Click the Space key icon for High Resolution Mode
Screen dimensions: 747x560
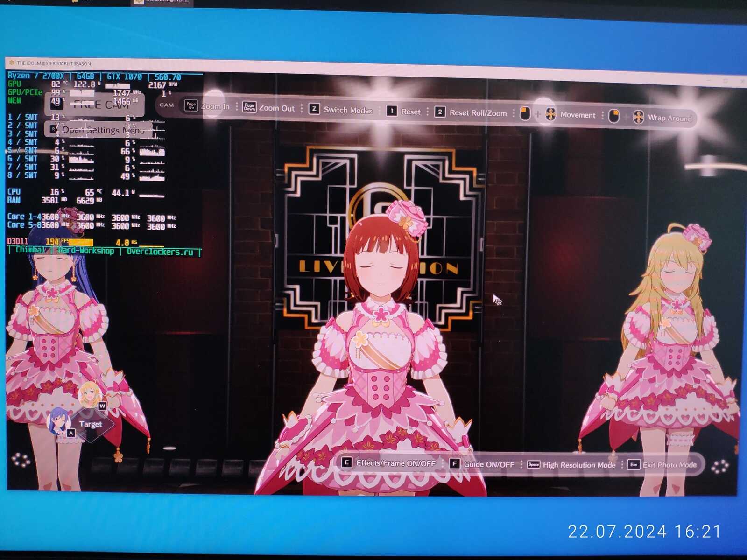(533, 464)
